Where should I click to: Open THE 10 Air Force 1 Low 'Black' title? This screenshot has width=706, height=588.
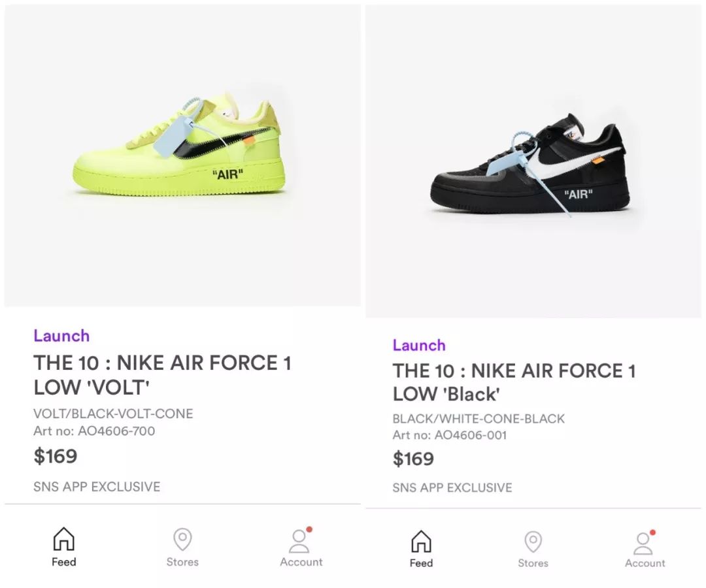coord(514,382)
